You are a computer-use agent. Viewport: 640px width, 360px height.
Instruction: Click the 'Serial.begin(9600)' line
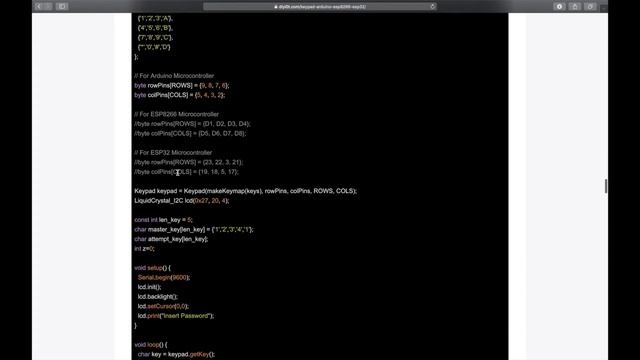164,278
